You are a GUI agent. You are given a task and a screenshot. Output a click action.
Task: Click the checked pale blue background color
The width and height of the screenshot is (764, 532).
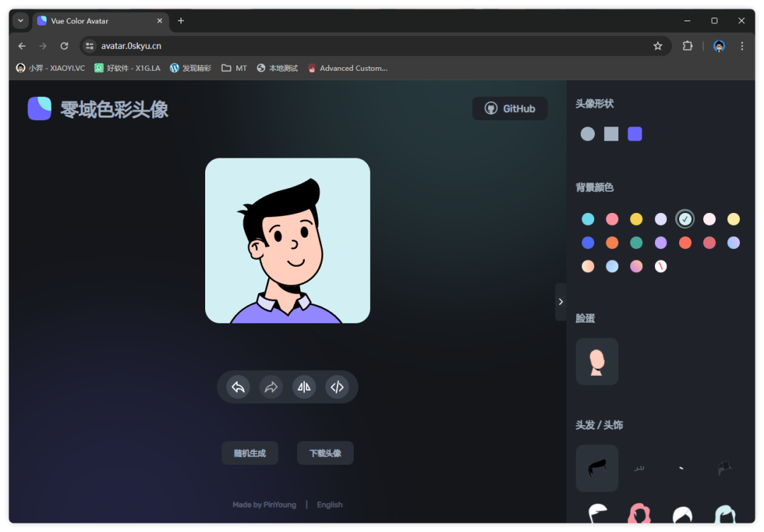[x=685, y=219]
